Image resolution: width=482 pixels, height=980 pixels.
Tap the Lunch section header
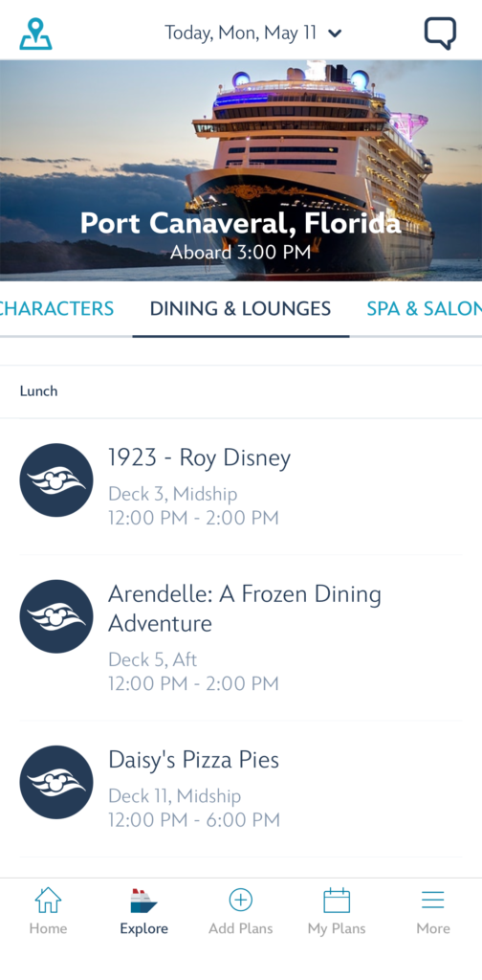click(x=241, y=391)
